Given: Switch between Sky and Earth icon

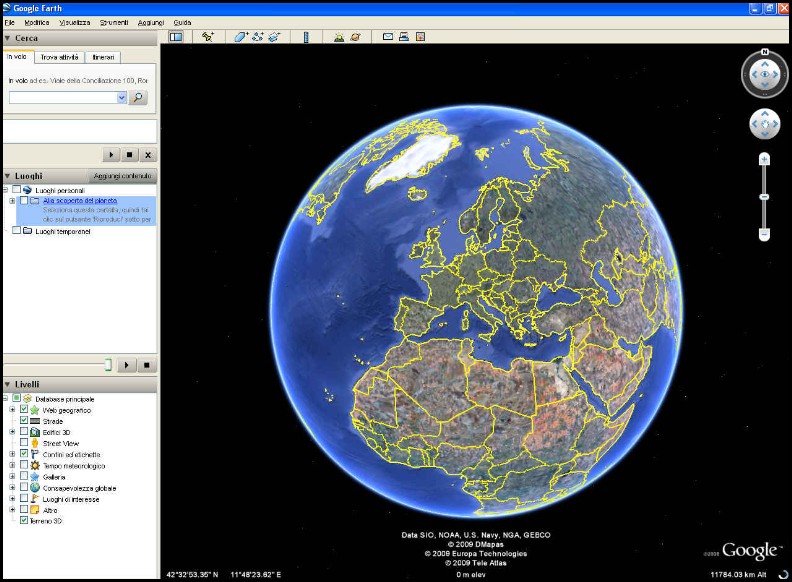Looking at the screenshot, I should coord(356,36).
